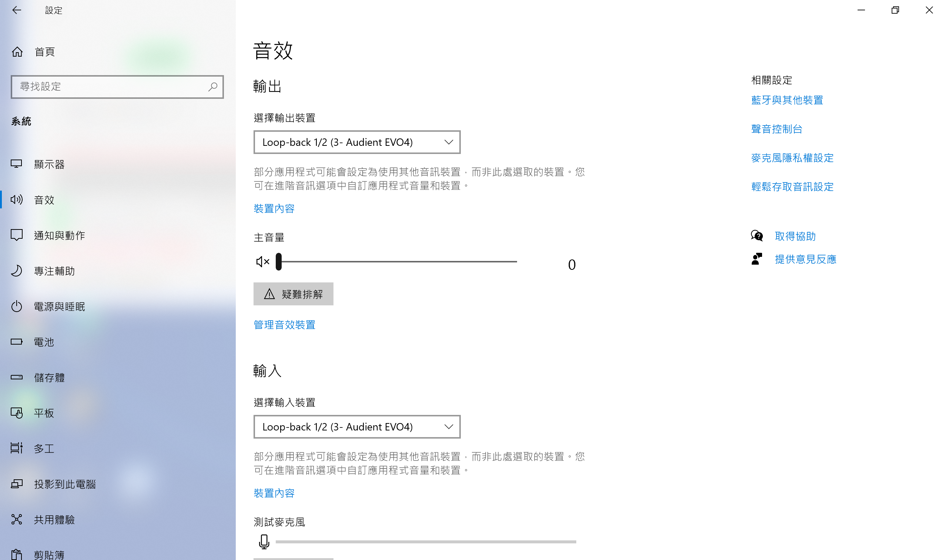Viewport: 939px width, 560px height.
Task: Click the search magnifier icon
Action: [213, 87]
